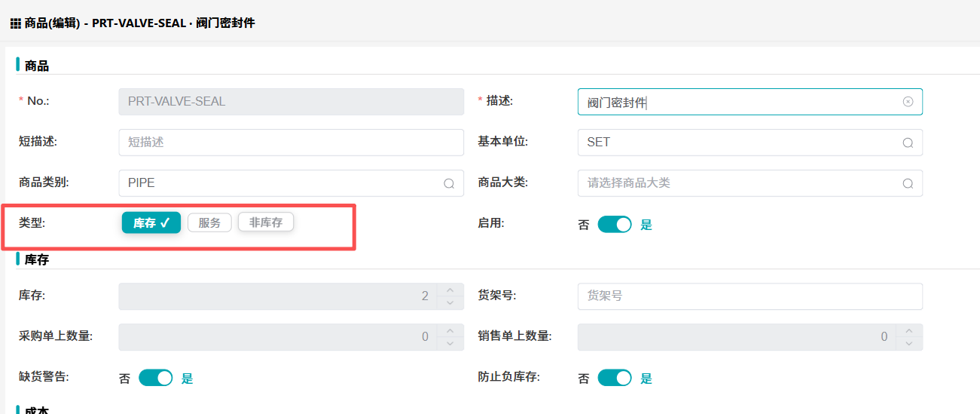Select the 非库存 type option

pyautogui.click(x=266, y=222)
